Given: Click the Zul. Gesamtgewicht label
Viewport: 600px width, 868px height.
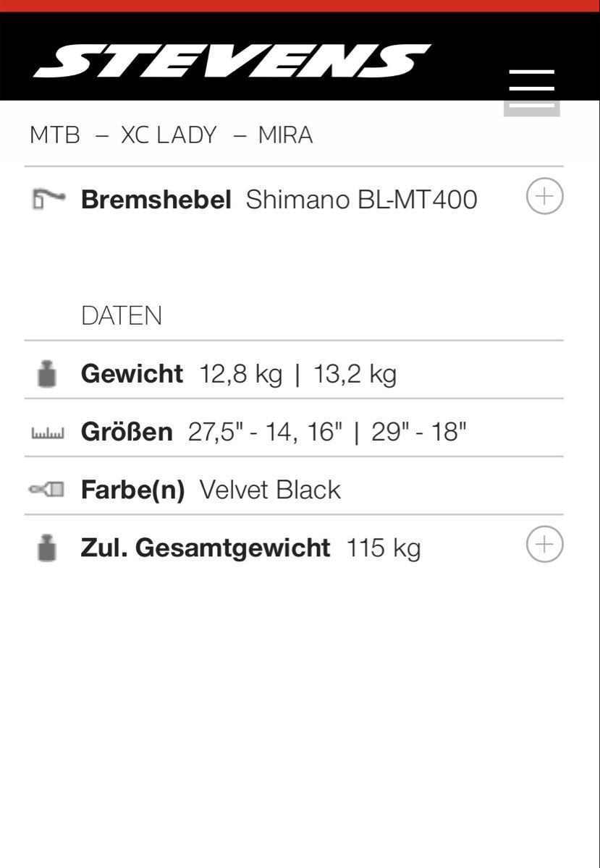Looking at the screenshot, I should click(x=206, y=548).
